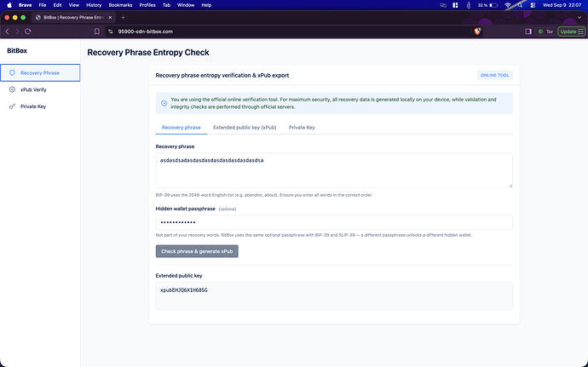Click the Tor indicator button
588x367 pixels.
coord(546,32)
